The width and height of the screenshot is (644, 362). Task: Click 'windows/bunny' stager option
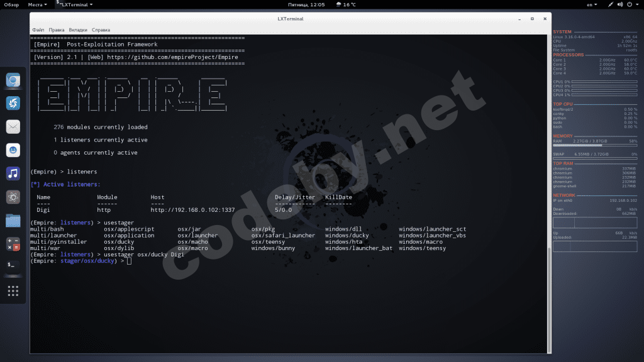pos(273,248)
